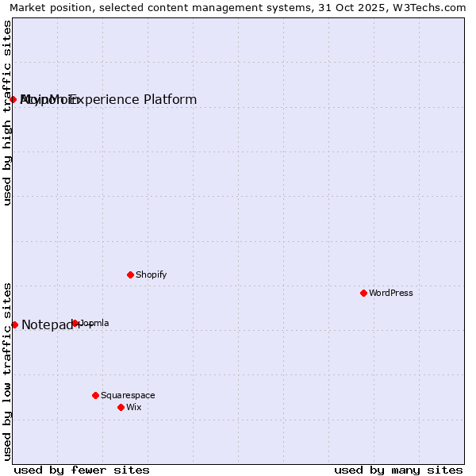Click the Shopify text label
This screenshot has width=476, height=476.
151,274
